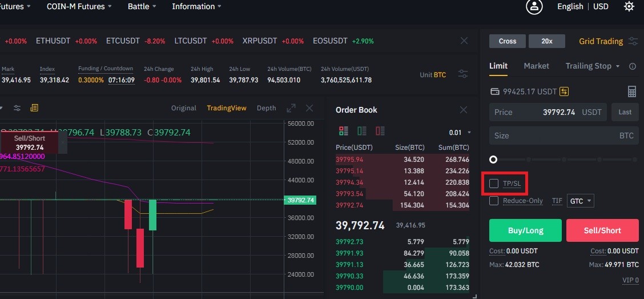Close the chart panel

tap(309, 108)
